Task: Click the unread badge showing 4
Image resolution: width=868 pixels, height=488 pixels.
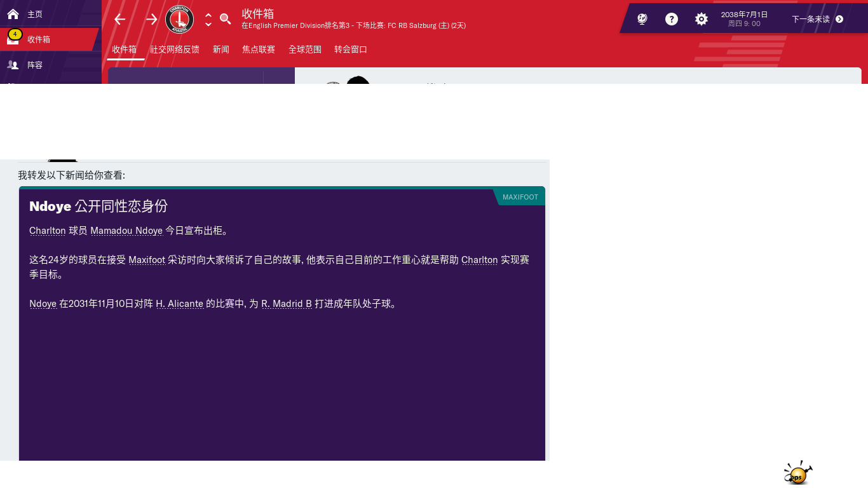Action: click(15, 34)
